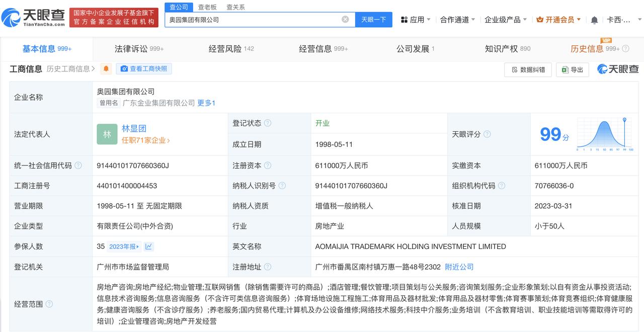Open the 历史信息 VIP tab
This screenshot has height=332, width=644.
coord(595,49)
